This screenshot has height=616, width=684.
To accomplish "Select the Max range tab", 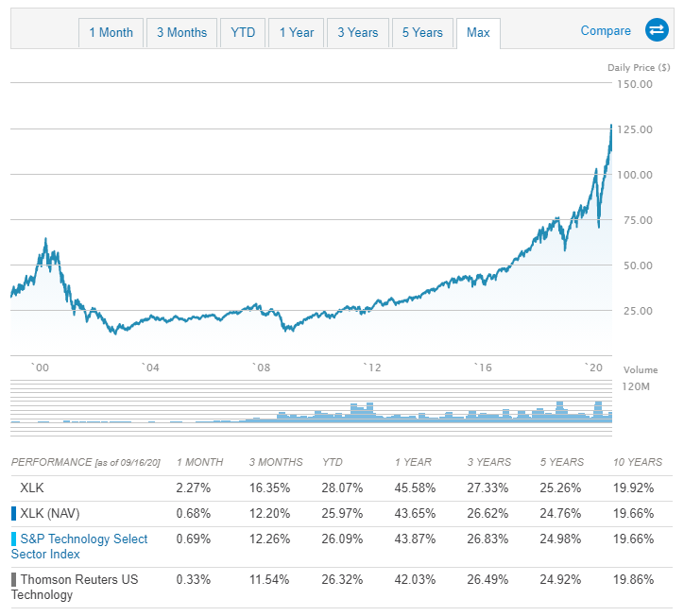I will (x=478, y=33).
